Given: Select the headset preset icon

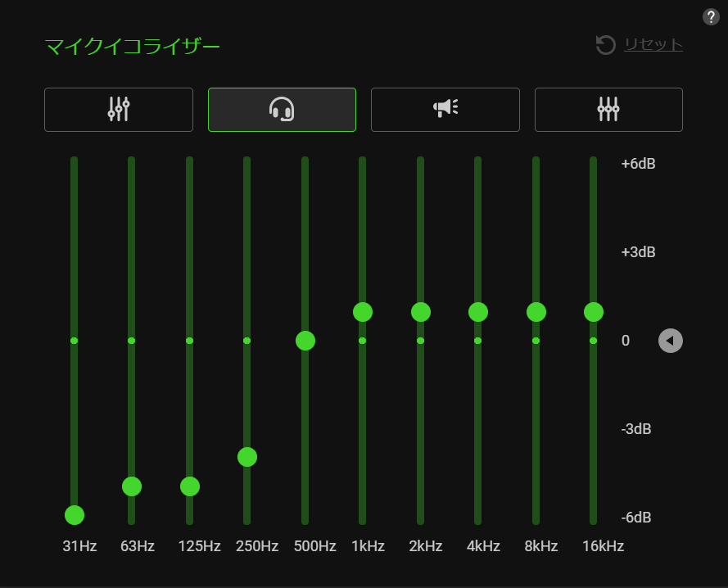Looking at the screenshot, I should [282, 109].
